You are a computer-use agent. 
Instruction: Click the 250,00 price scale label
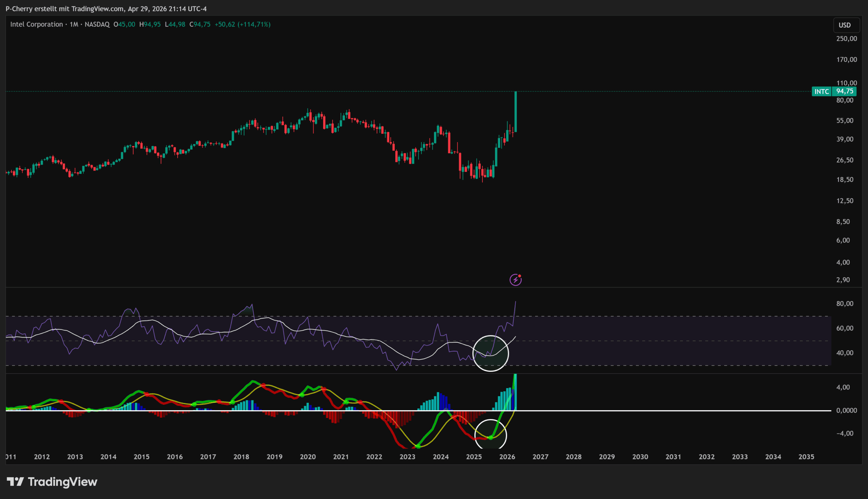point(846,38)
